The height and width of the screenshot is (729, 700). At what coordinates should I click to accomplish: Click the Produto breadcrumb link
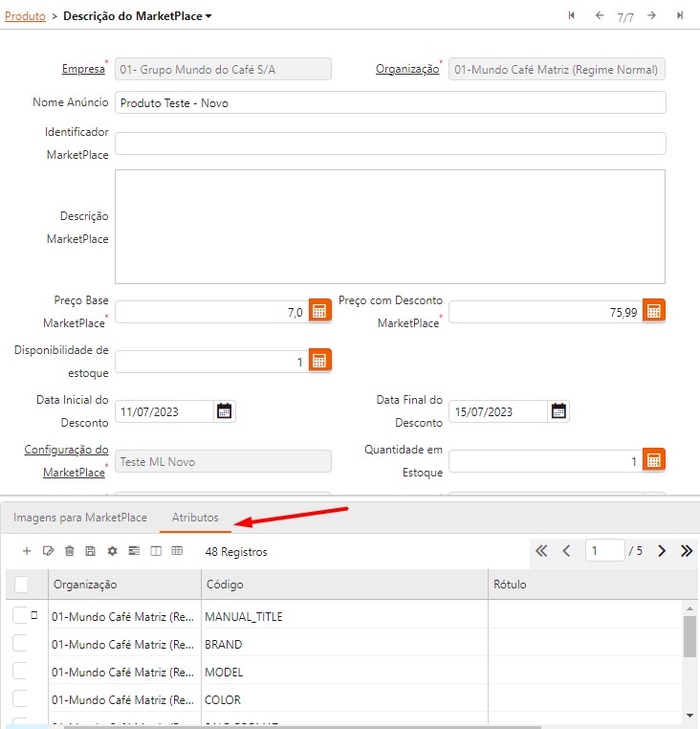click(x=25, y=16)
